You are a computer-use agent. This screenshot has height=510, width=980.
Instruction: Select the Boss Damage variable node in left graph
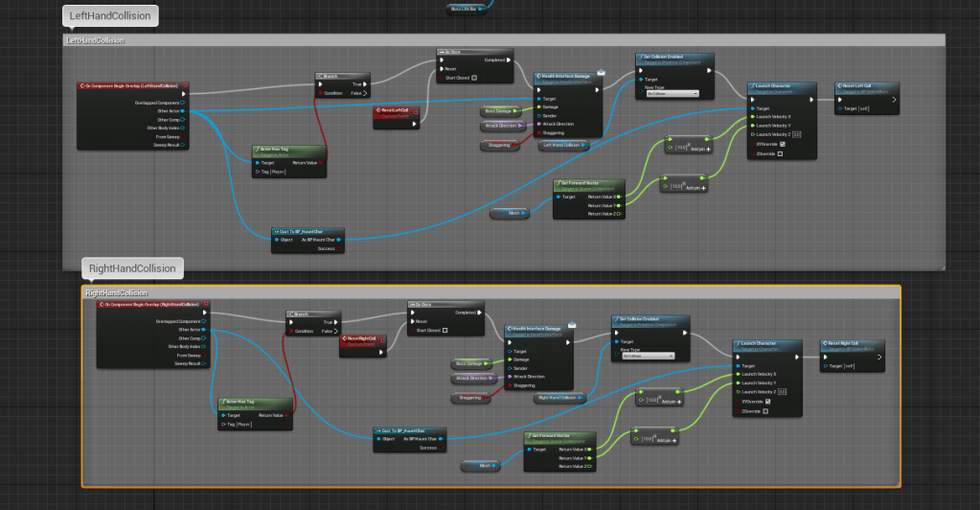502,111
